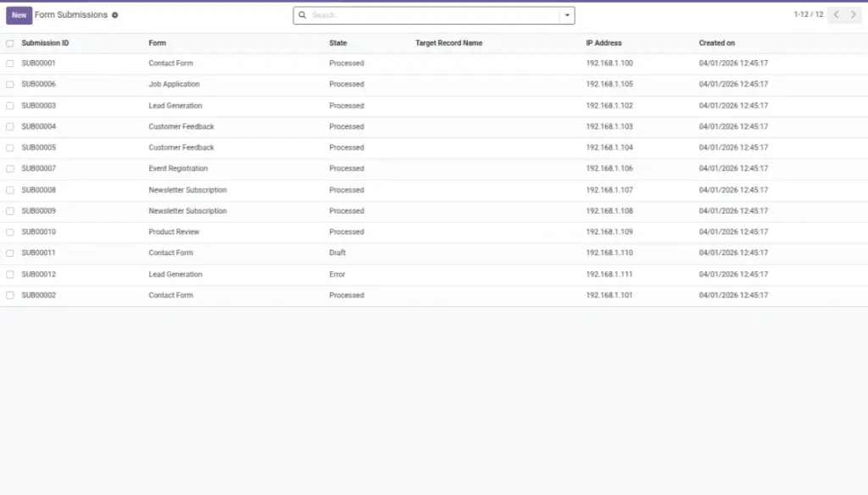
Task: Click the 1-12 / 12 pager counter
Action: (x=808, y=14)
